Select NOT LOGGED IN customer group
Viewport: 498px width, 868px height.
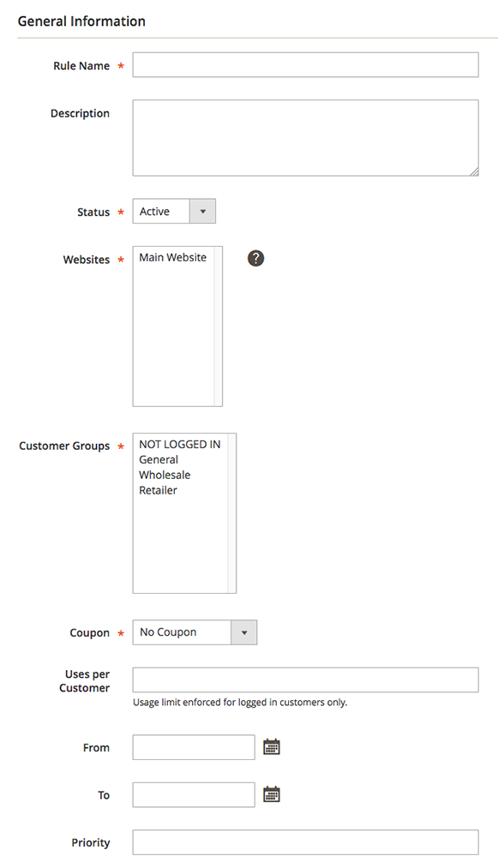pyautogui.click(x=180, y=445)
